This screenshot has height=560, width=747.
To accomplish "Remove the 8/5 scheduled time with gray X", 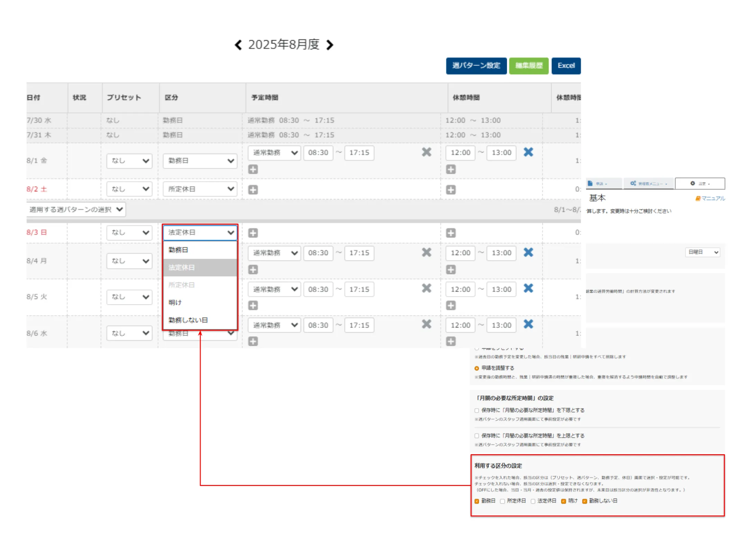I will (426, 288).
